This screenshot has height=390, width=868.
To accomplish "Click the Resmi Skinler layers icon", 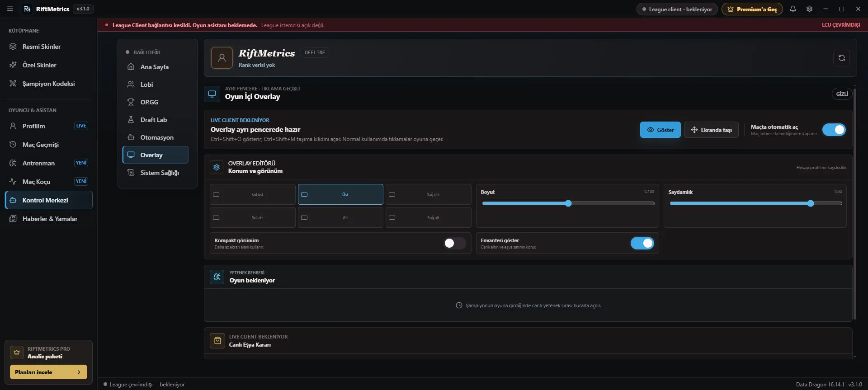I will click(13, 47).
